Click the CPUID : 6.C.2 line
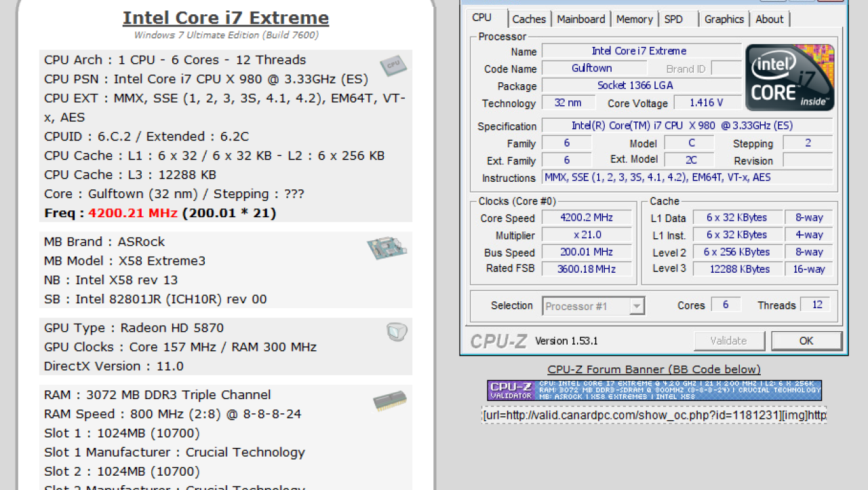Viewport: 868px width, 490px height. coord(146,136)
